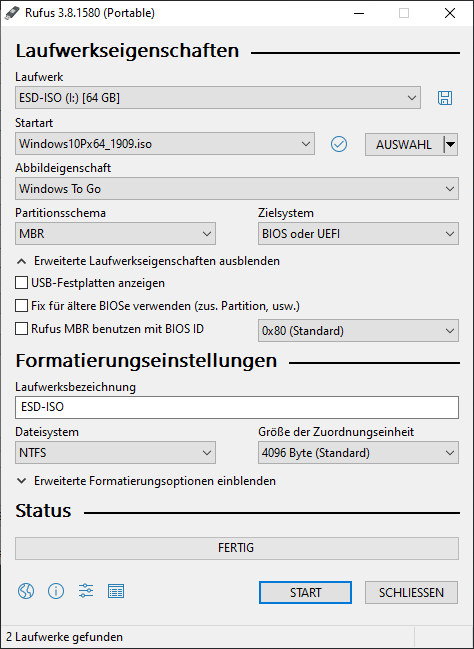474x649 pixels.
Task: Click the Rufus USB icon in title bar
Action: 12,13
